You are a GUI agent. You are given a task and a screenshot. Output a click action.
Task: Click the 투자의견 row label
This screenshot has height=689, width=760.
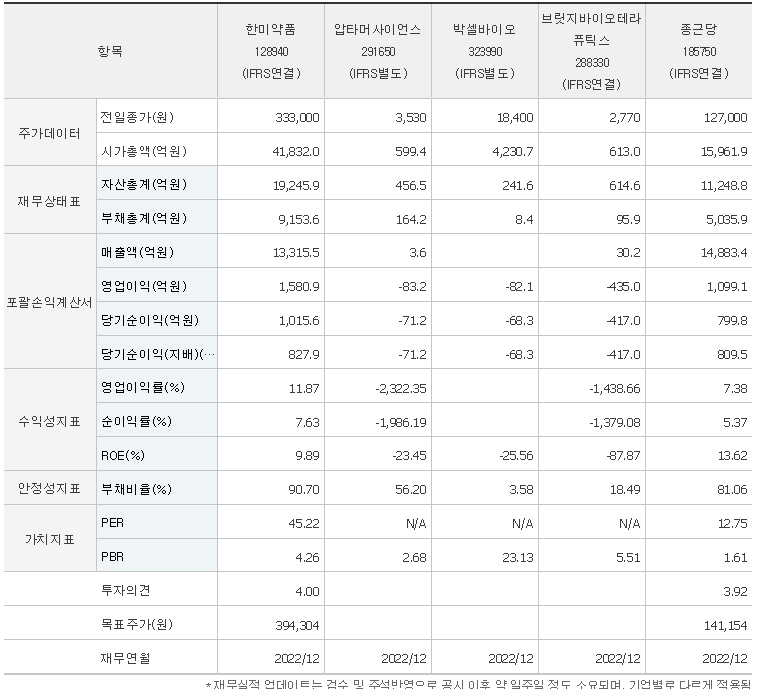[x=126, y=591]
